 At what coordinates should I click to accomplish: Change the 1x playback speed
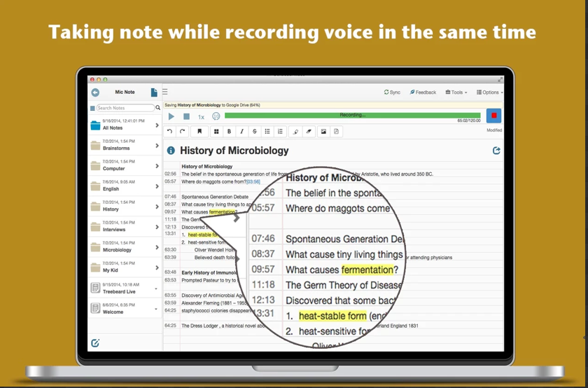pos(201,117)
